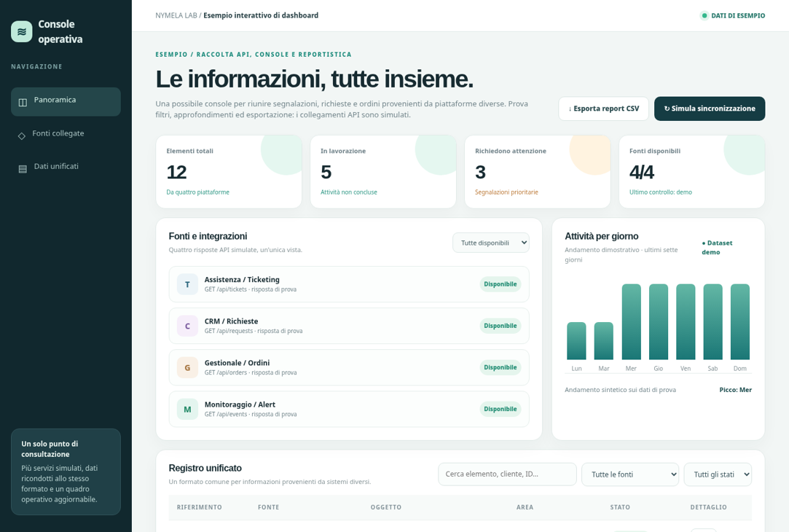Click the M icon of Monitoraggio / Alert

coord(187,409)
